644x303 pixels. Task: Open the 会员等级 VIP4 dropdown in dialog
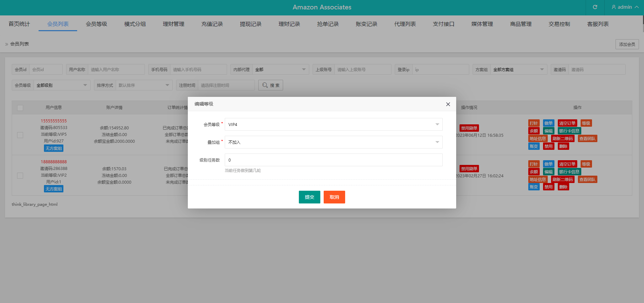pyautogui.click(x=333, y=124)
